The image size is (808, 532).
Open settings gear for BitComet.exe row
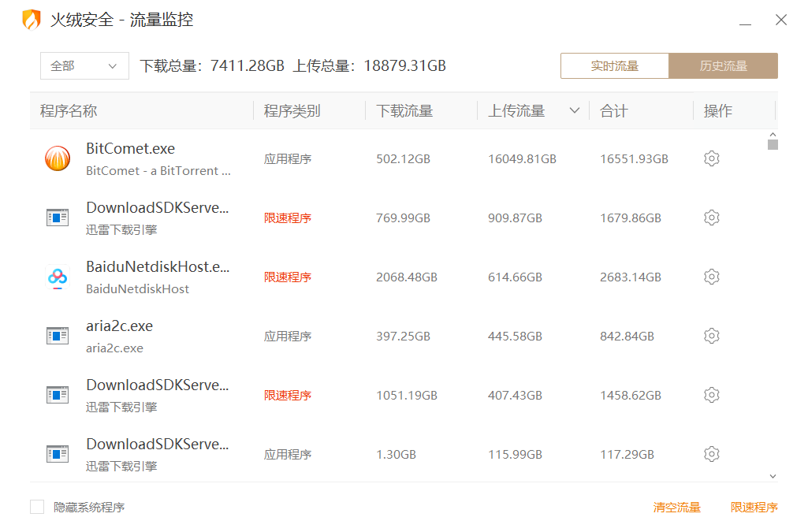[711, 158]
